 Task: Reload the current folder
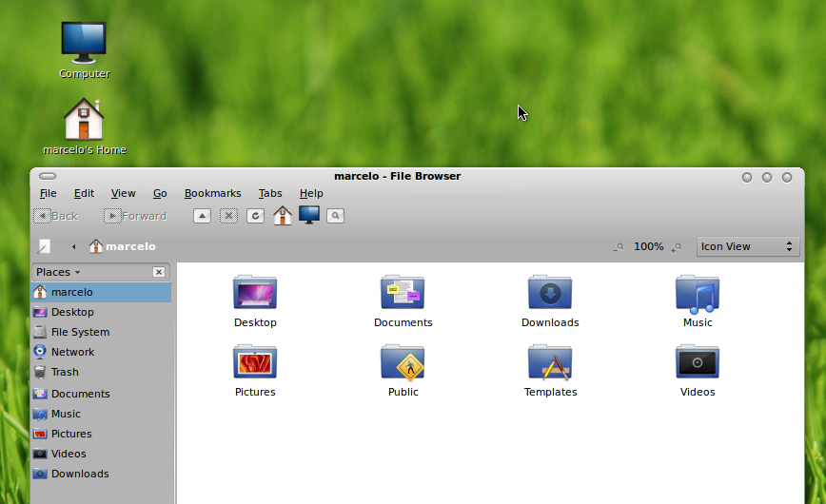pyautogui.click(x=255, y=216)
